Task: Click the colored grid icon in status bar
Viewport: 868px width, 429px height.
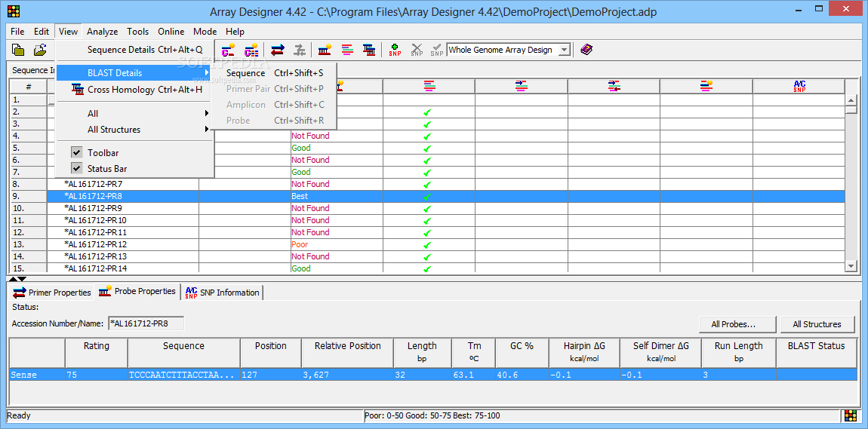Action: coord(851,415)
